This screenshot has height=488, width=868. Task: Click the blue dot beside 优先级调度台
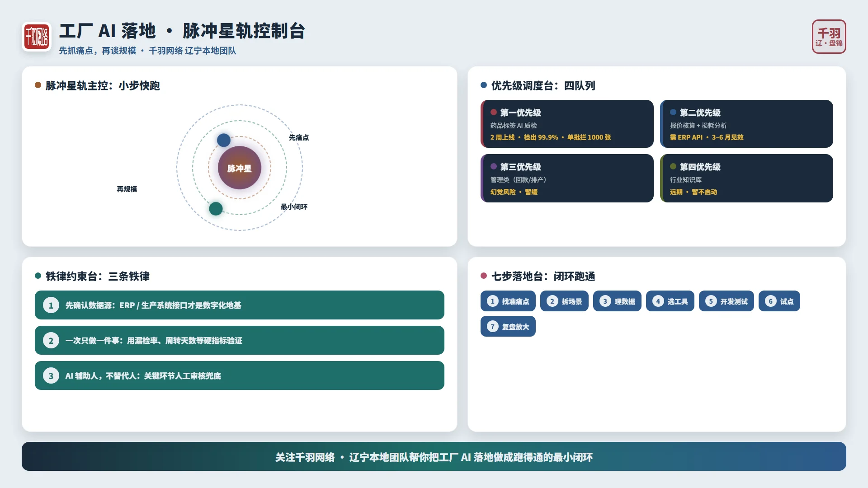484,85
